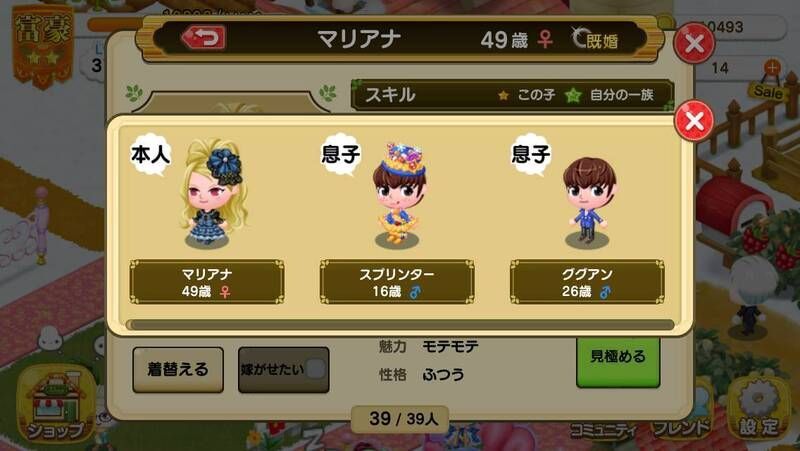Click the horizontal scrollbar under family list

pos(401,324)
